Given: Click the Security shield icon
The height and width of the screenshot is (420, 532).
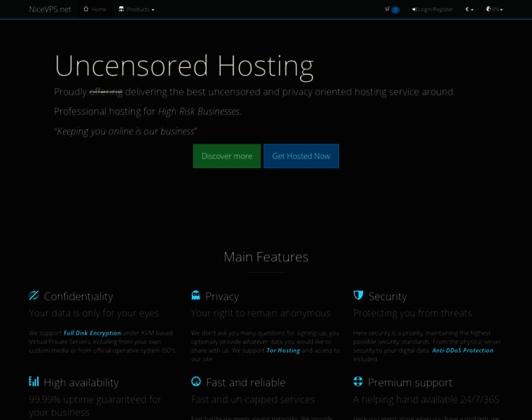Looking at the screenshot, I should (x=358, y=295).
